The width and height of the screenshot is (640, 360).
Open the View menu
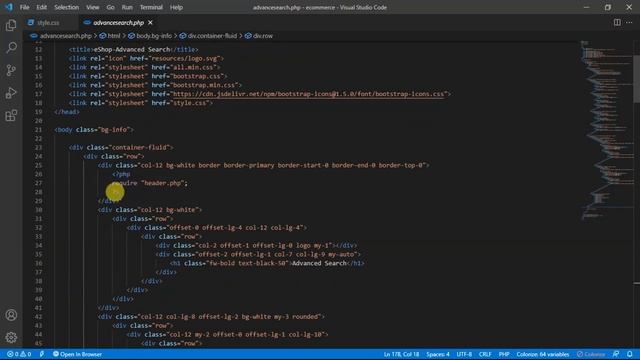(93, 7)
